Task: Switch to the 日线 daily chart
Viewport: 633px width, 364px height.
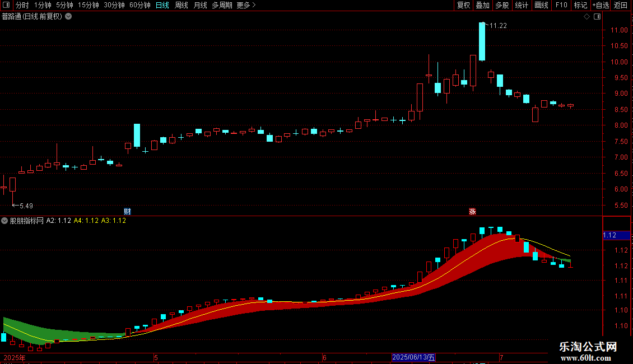Action: 162,5
